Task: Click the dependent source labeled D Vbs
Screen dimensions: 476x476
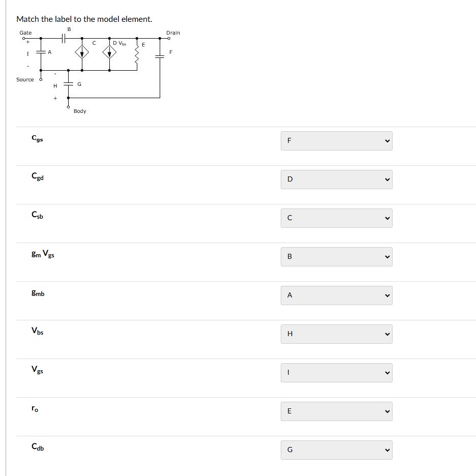Action: point(109,53)
